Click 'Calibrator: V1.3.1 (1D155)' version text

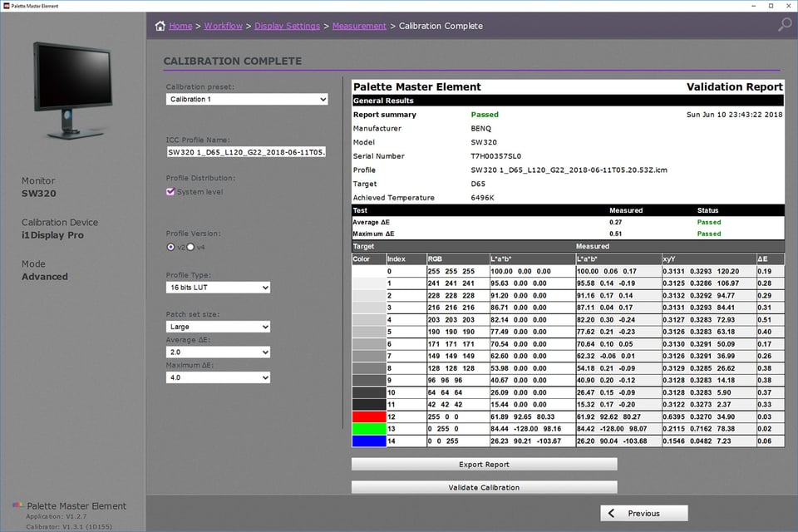[69, 526]
